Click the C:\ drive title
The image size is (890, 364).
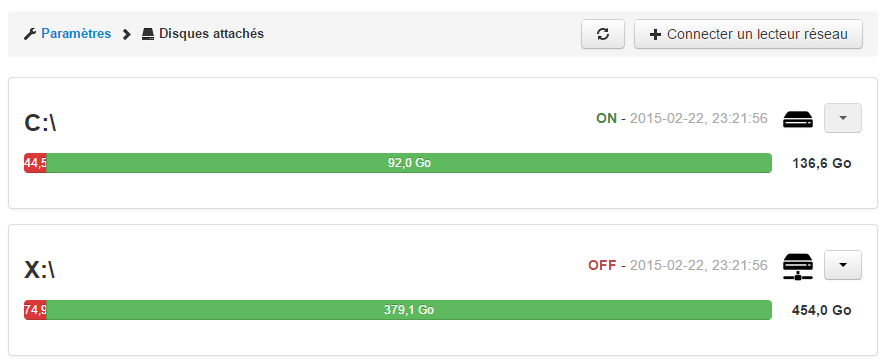click(40, 123)
